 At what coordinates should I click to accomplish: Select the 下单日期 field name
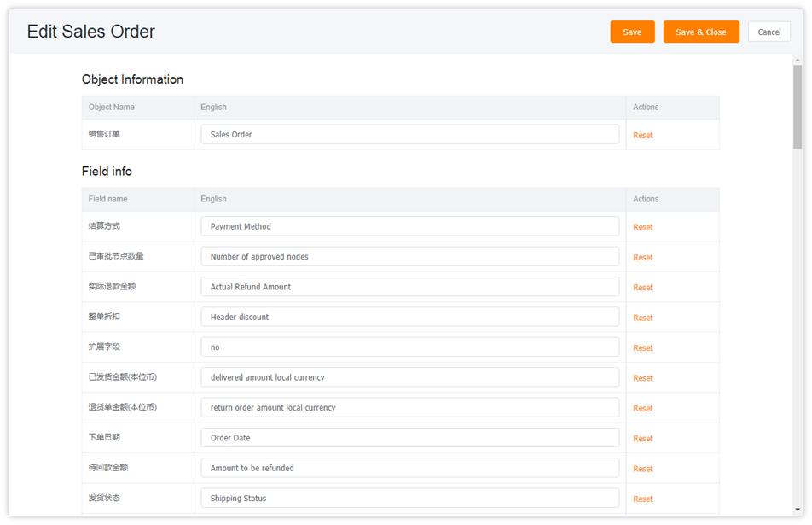click(x=104, y=437)
